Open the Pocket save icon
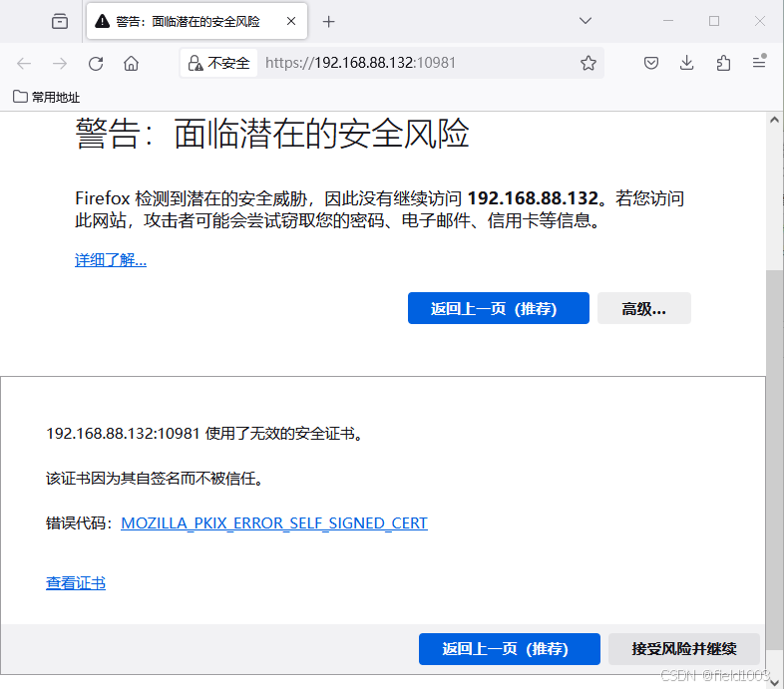The width and height of the screenshot is (784, 689). click(650, 63)
